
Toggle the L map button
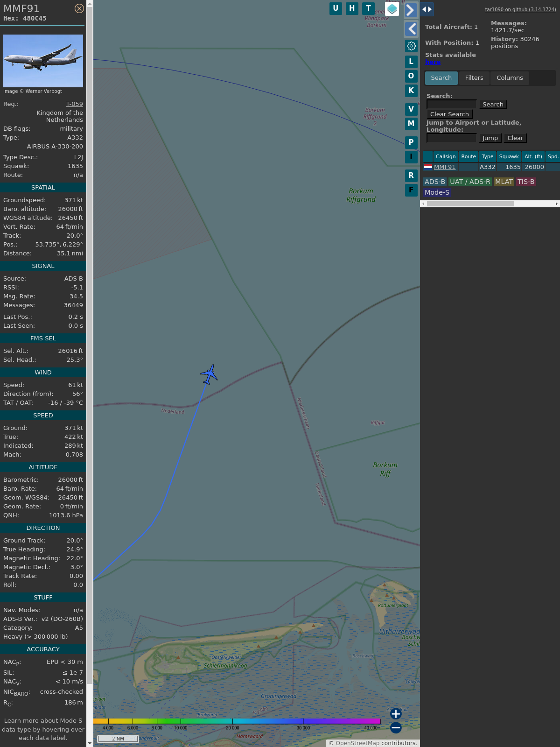411,62
